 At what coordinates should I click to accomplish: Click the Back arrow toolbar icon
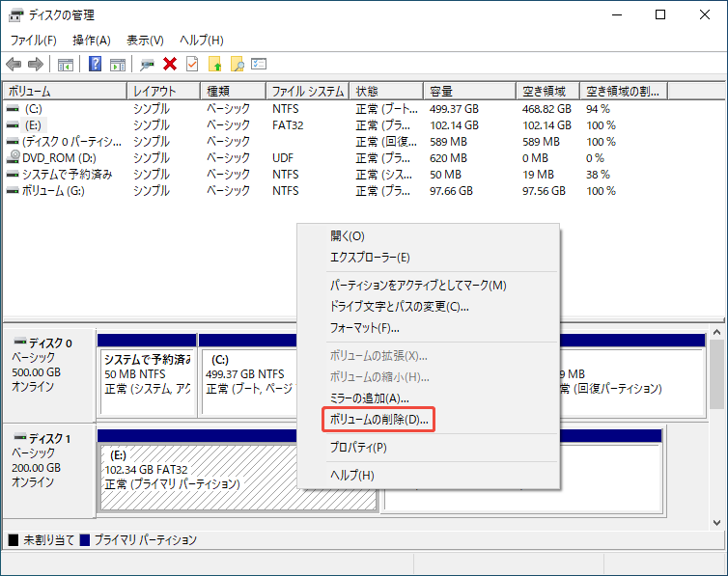14,64
